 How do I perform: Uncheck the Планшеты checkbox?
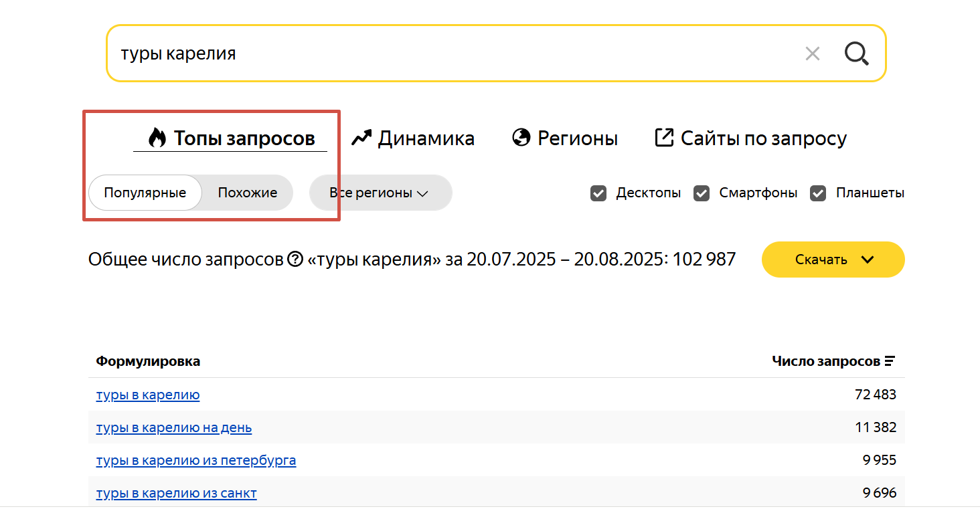point(817,193)
